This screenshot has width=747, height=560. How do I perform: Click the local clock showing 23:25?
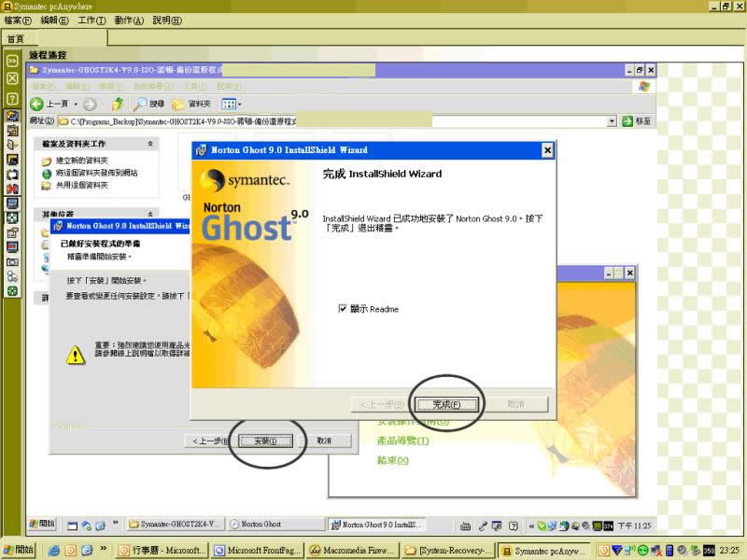coord(729,551)
